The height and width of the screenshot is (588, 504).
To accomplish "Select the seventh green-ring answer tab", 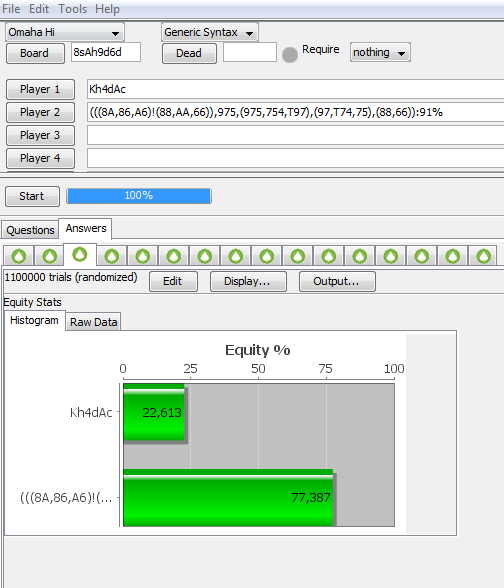I will tap(205, 256).
